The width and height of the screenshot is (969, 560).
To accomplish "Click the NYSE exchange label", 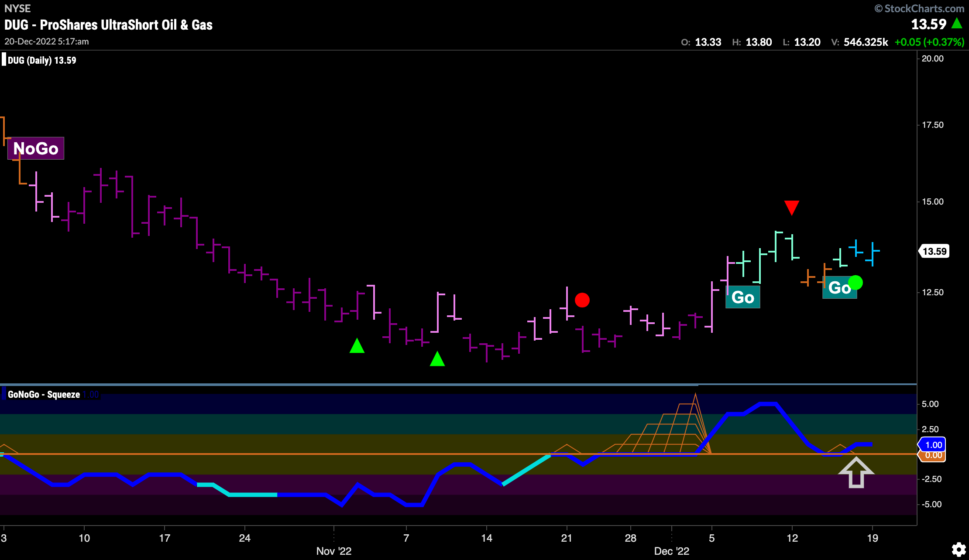I will [17, 8].
